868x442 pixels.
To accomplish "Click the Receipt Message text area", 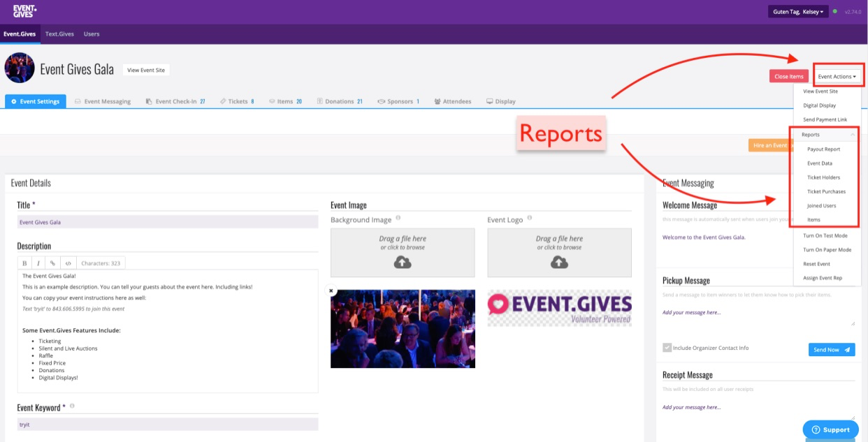I will tap(758, 411).
